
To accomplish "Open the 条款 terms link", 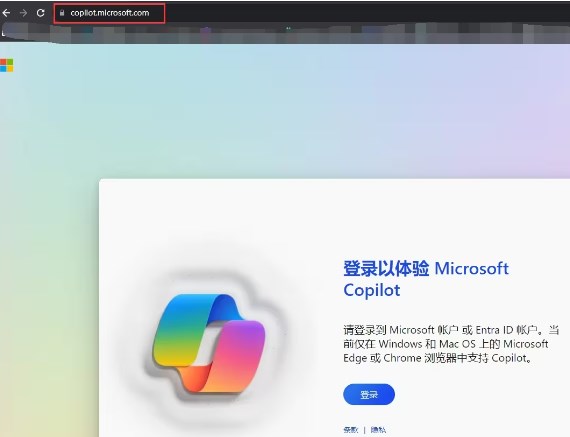I will tap(350, 430).
